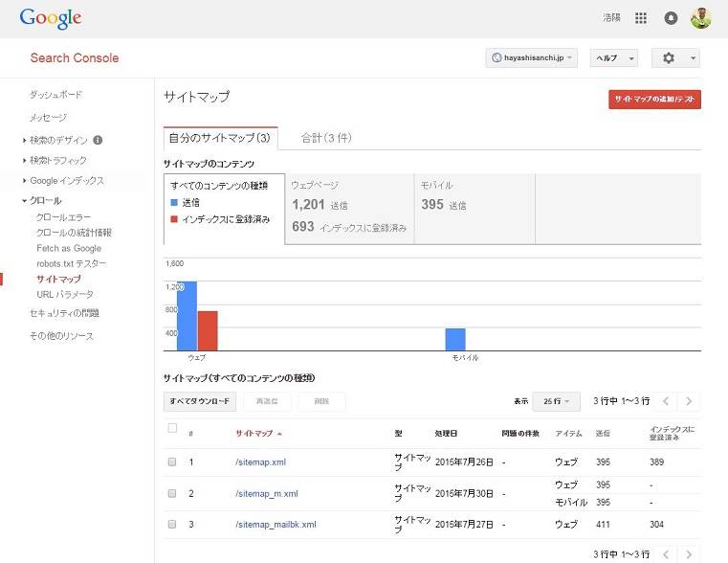Open the notifications bell icon
Viewport: 728px width, 563px height.
pyautogui.click(x=671, y=18)
